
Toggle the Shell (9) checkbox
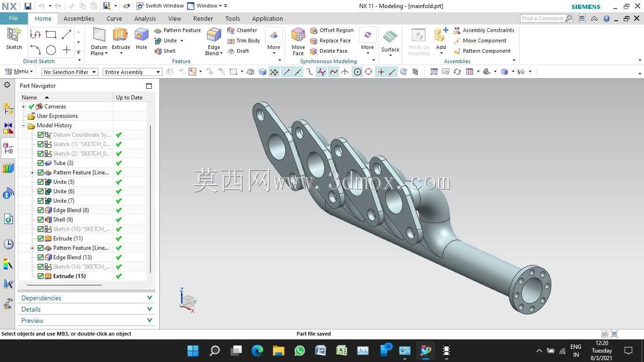(41, 220)
